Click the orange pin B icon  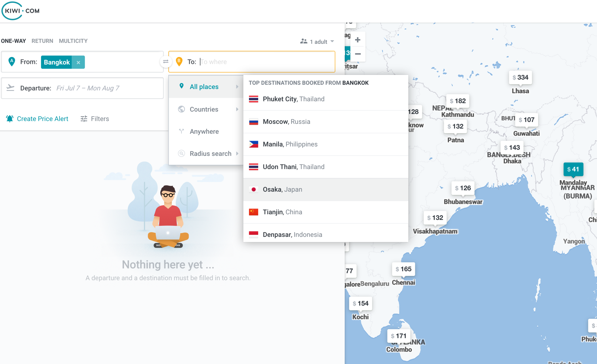point(179,62)
